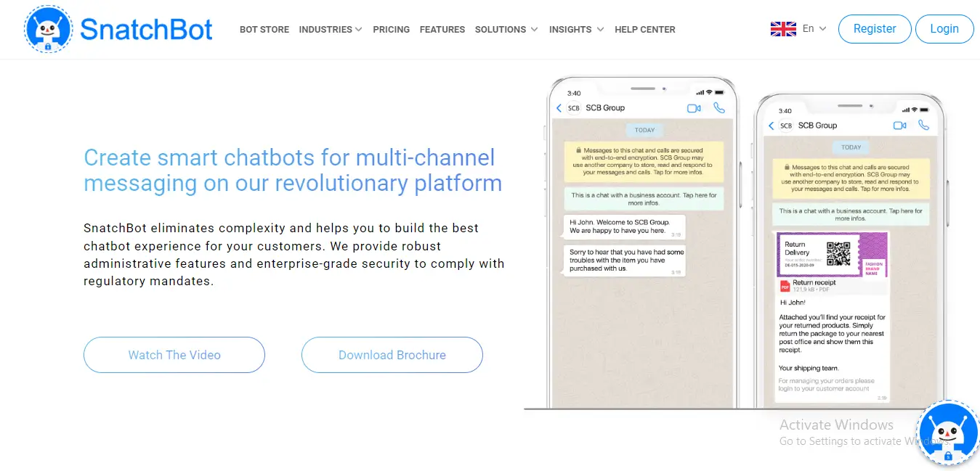The image size is (980, 471).
Task: Click the SnatchBot robot logo in the header
Action: click(48, 29)
